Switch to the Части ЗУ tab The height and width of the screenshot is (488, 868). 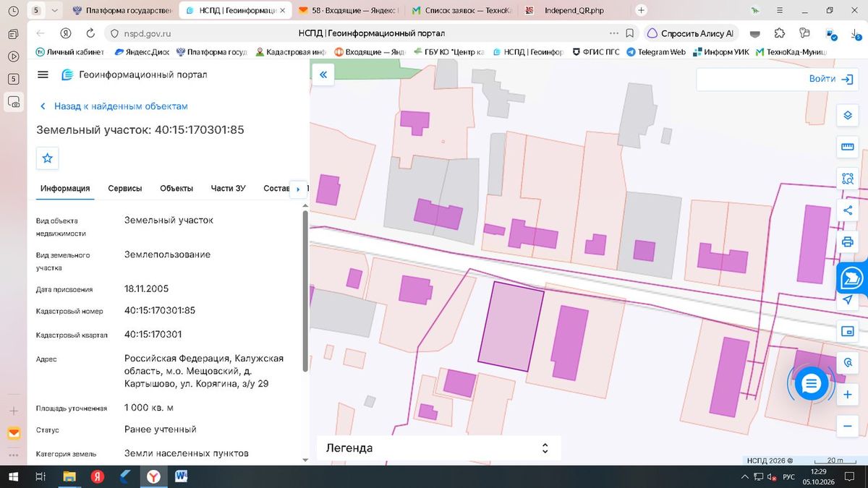[229, 189]
